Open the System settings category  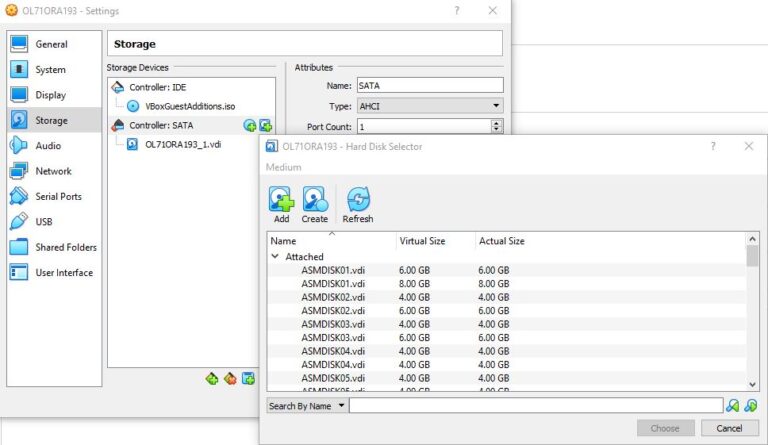[54, 70]
